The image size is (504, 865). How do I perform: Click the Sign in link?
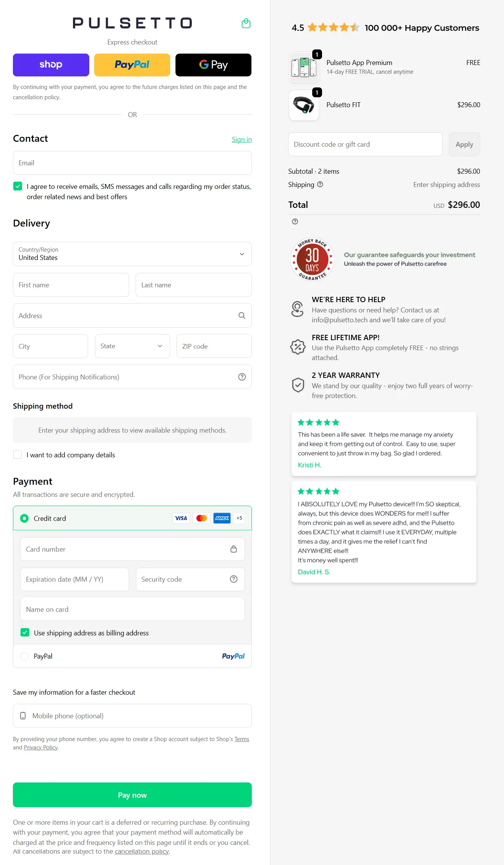click(242, 139)
